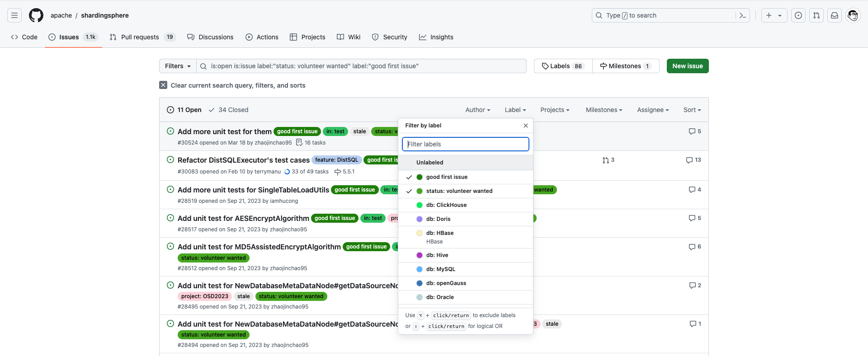Select db: Doris label filter
Image resolution: width=868 pixels, height=356 pixels.
pos(466,219)
